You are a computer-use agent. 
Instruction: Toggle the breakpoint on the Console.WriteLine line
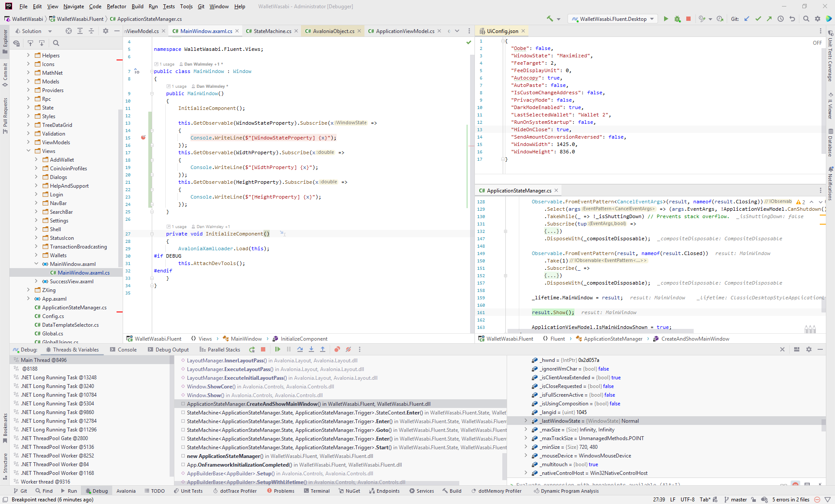click(x=144, y=138)
